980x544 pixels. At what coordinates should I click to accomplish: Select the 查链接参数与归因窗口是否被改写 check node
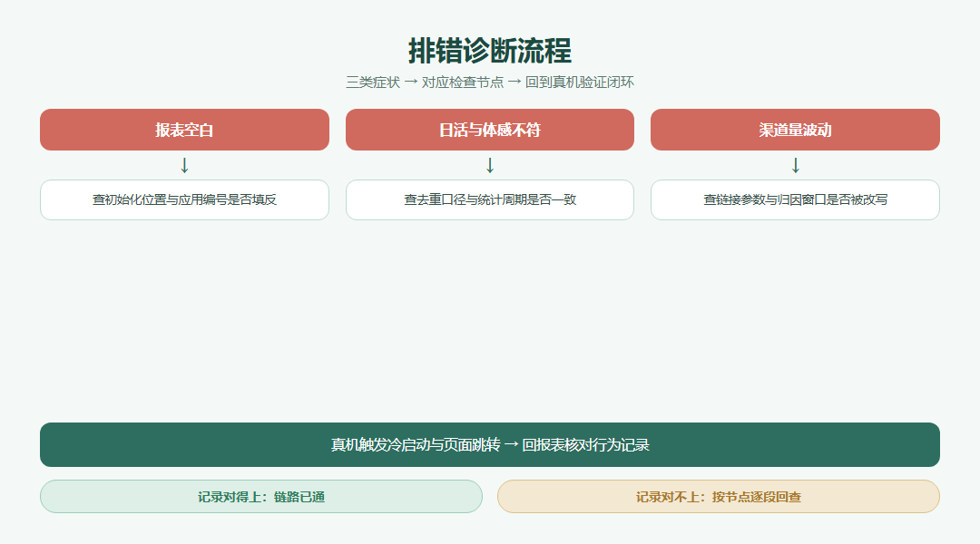click(x=795, y=199)
